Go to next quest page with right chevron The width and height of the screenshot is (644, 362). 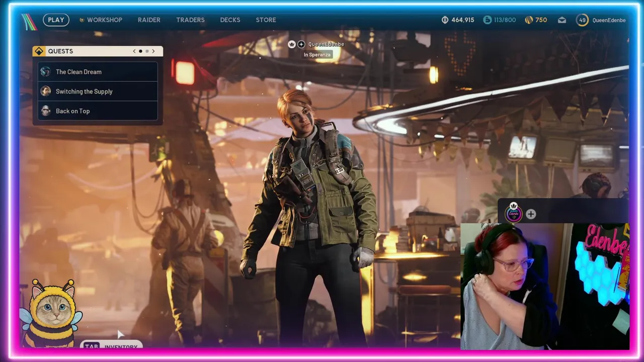153,51
